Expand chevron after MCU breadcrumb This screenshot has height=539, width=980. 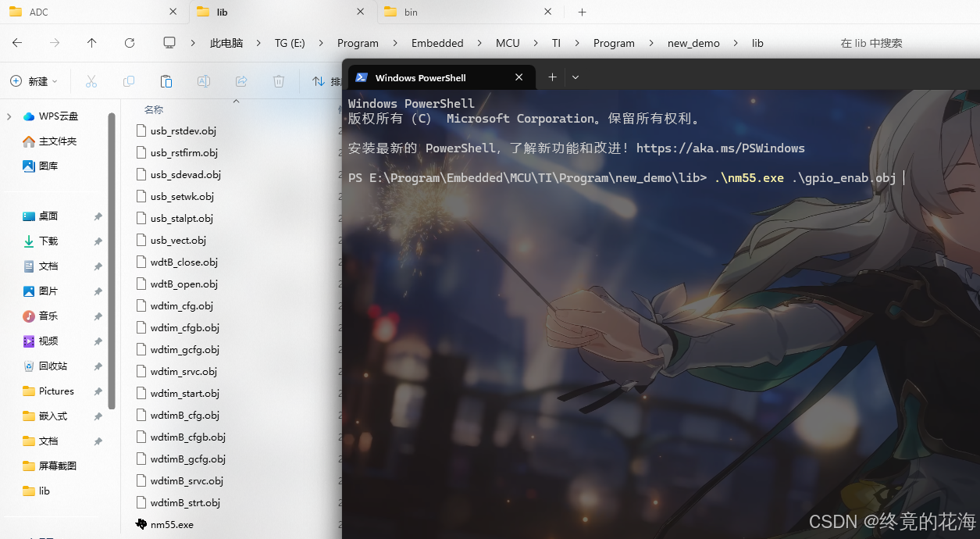[x=536, y=43]
